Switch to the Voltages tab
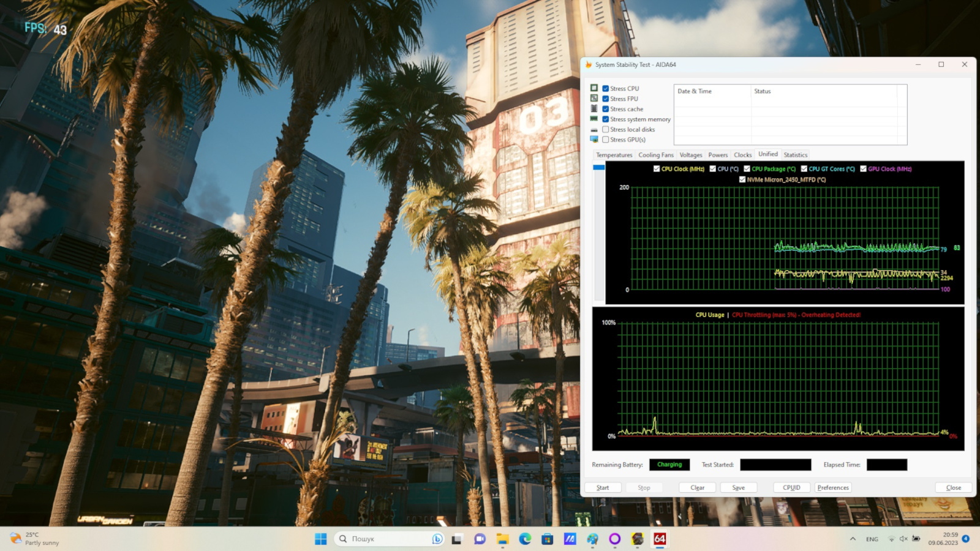Viewport: 980px width, 551px height. click(691, 155)
